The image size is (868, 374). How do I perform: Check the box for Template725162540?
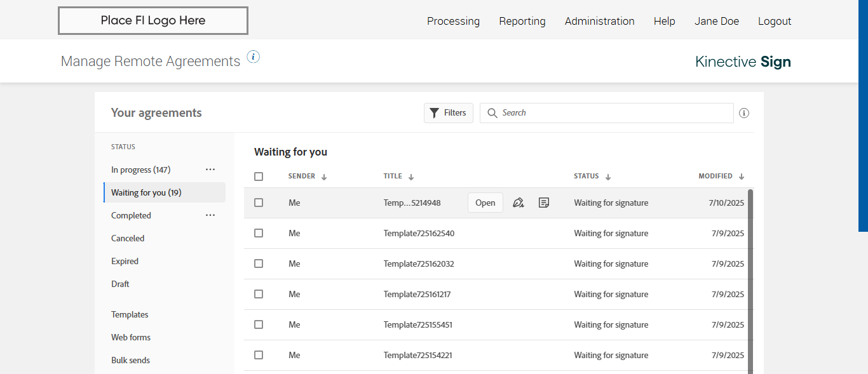[x=259, y=233]
